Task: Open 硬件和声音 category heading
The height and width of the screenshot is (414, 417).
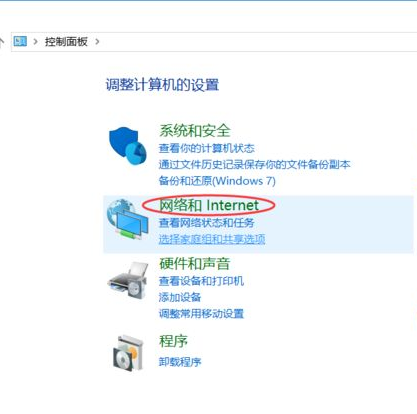Action: [194, 263]
